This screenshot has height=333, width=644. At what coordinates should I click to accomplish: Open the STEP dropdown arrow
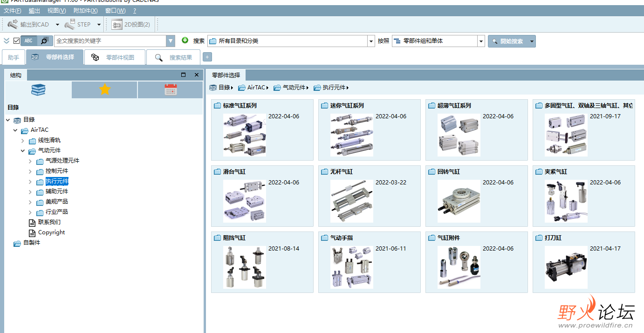[99, 24]
